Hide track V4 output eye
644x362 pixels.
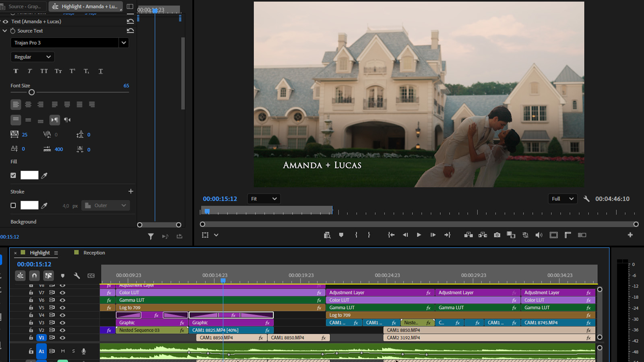pyautogui.click(x=62, y=315)
